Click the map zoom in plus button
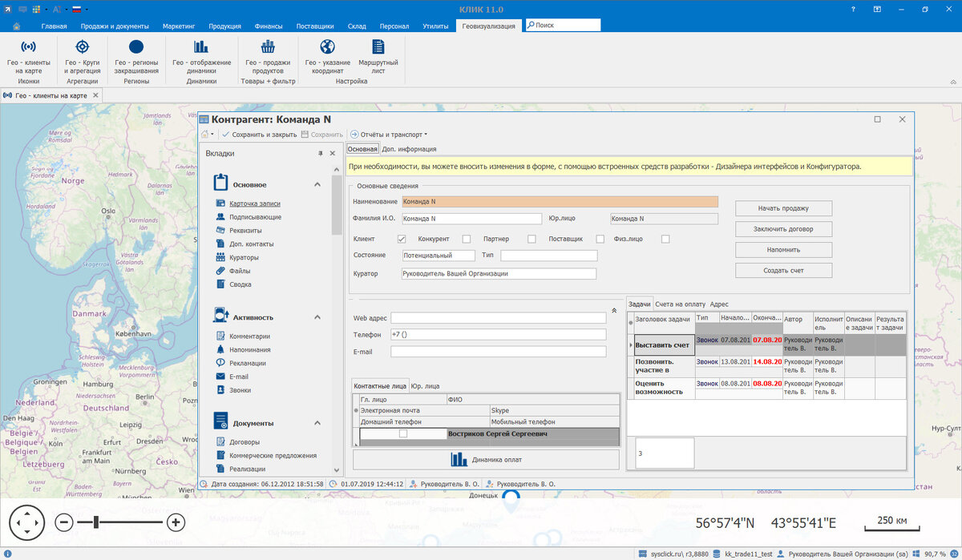Image resolution: width=962 pixels, height=560 pixels. tap(176, 523)
